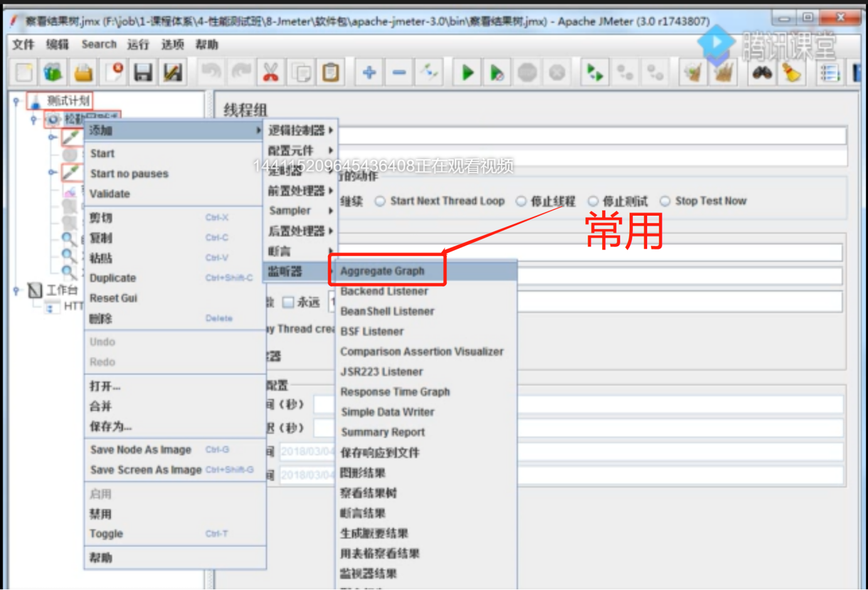Viewport: 868px width, 590px height.
Task: Click the Save As toolbar icon
Action: [x=172, y=73]
